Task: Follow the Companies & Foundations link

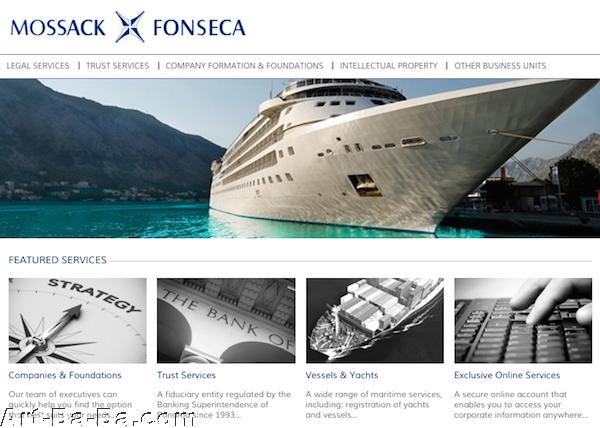Action: [65, 375]
